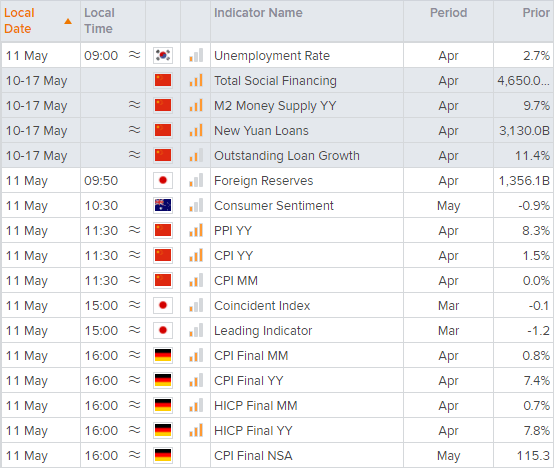Viewport: 554px width, 468px height.
Task: Click the South Korea flag icon
Action: click(x=163, y=55)
